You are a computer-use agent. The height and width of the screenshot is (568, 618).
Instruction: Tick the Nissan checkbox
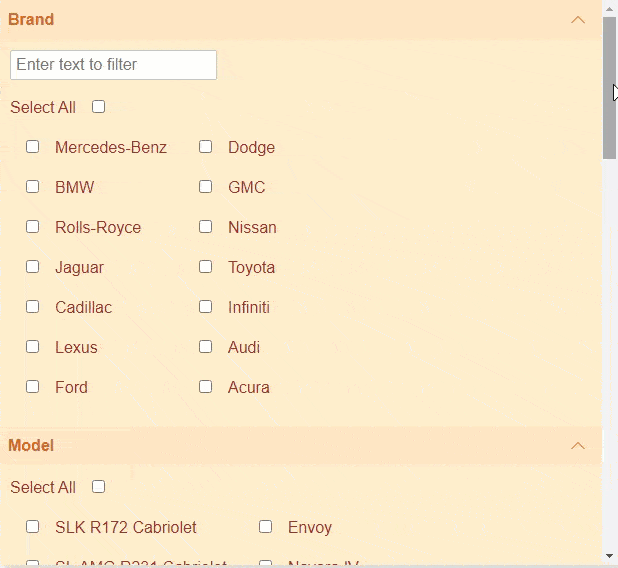click(x=206, y=227)
